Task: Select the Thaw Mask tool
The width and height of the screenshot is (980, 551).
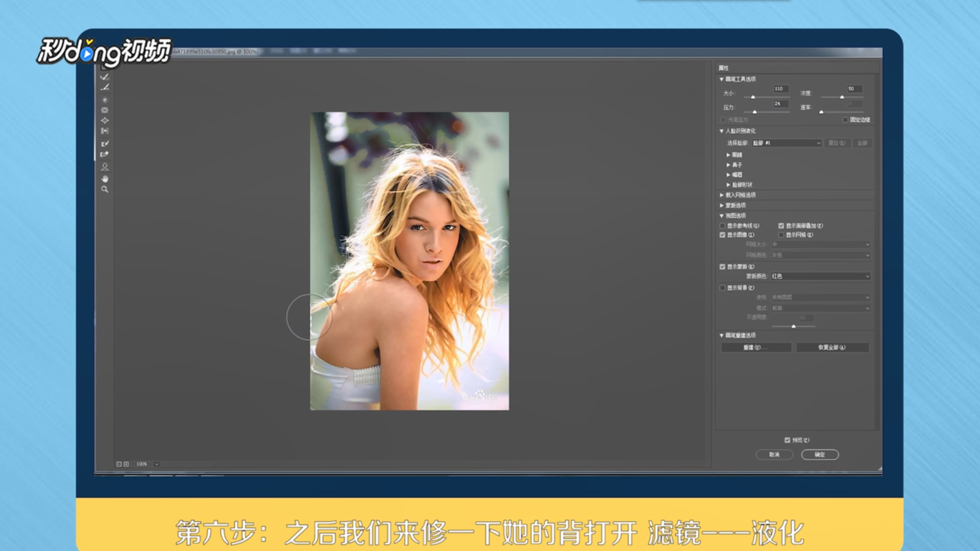Action: click(x=105, y=154)
